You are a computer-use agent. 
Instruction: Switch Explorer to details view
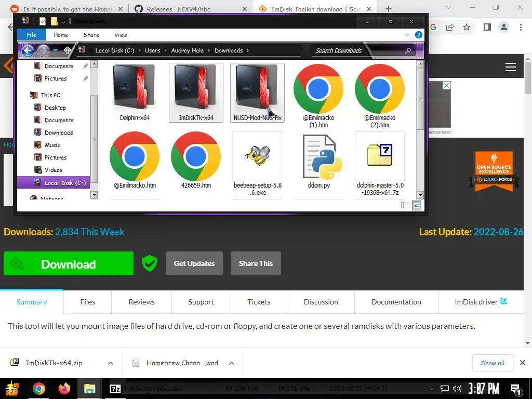pyautogui.click(x=405, y=205)
